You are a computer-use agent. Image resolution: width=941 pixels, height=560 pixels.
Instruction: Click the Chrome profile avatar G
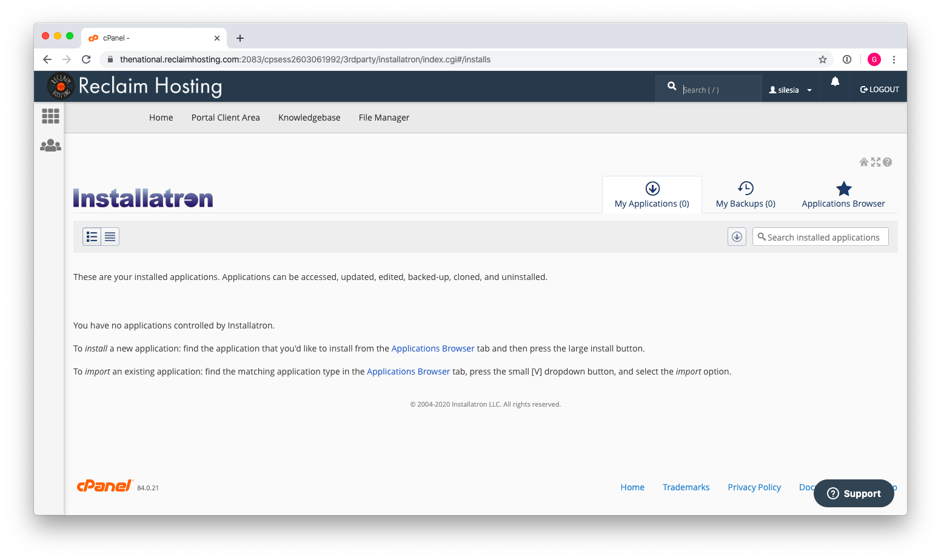(x=874, y=59)
